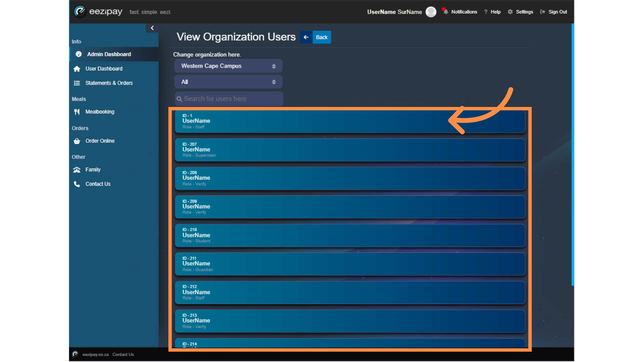Click the Sign Out exit icon
This screenshot has width=644, height=362.
[542, 12]
